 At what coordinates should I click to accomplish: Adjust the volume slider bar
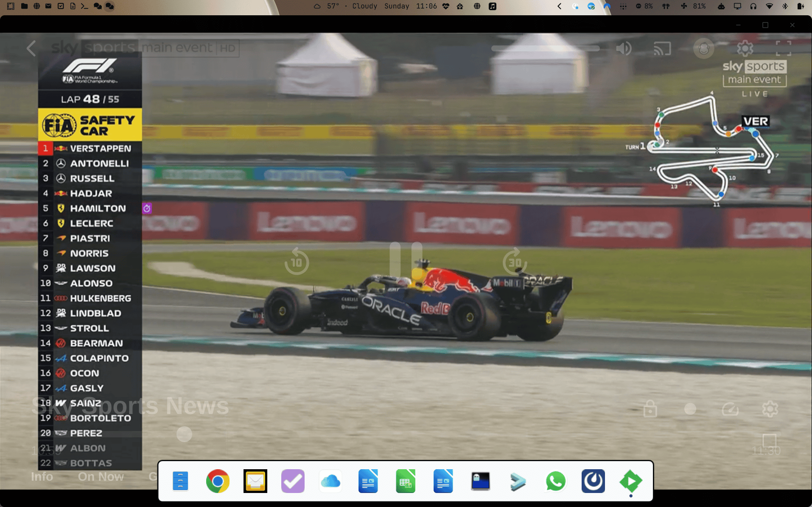[x=546, y=48]
